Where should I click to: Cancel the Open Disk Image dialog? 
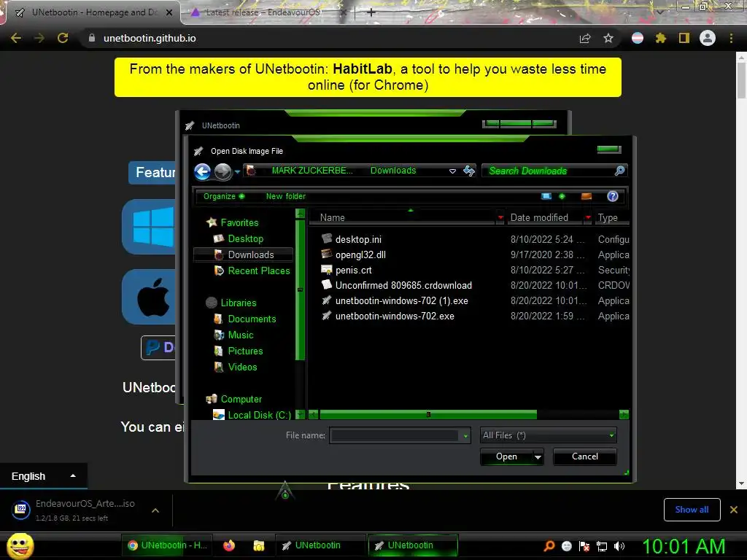coord(584,456)
